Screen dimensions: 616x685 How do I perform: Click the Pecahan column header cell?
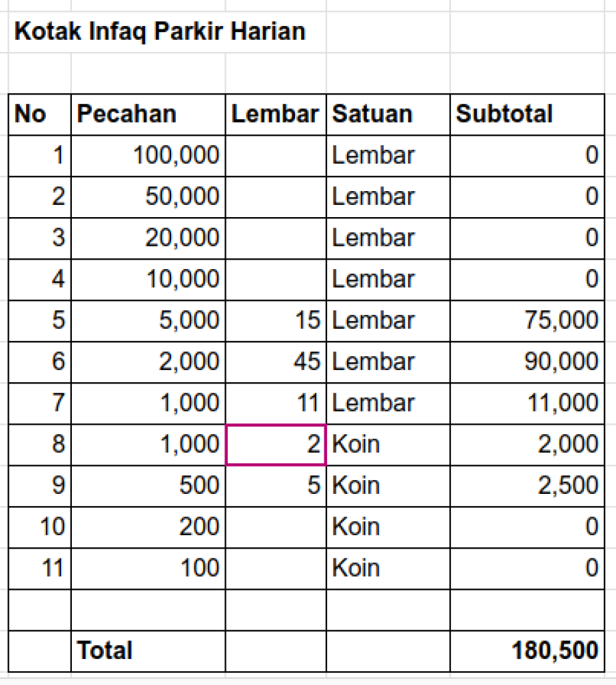148,114
